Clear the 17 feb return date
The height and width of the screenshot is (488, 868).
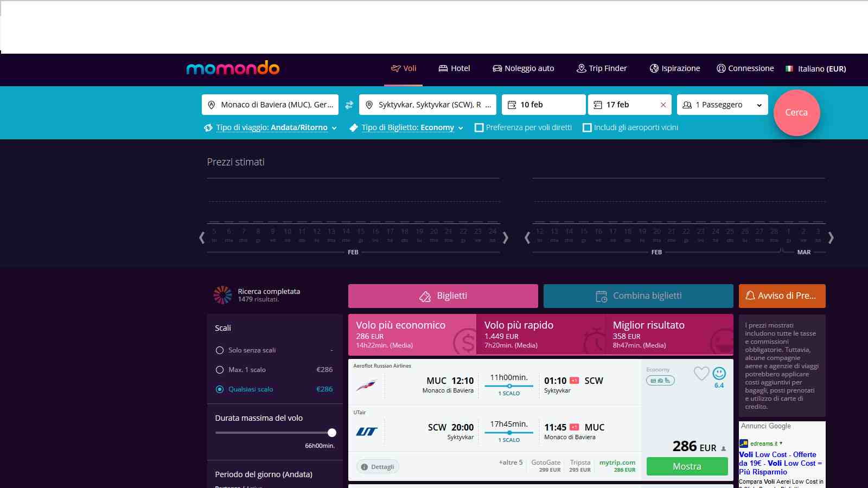tap(663, 105)
